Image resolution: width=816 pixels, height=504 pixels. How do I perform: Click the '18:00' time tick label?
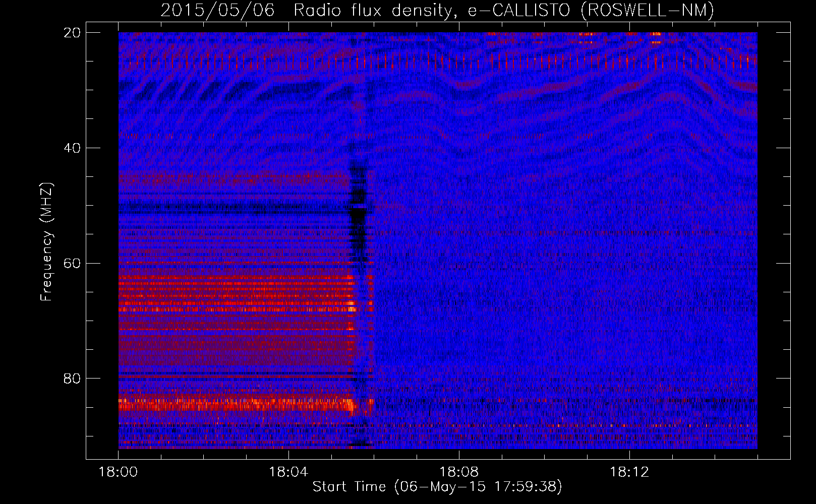(118, 472)
